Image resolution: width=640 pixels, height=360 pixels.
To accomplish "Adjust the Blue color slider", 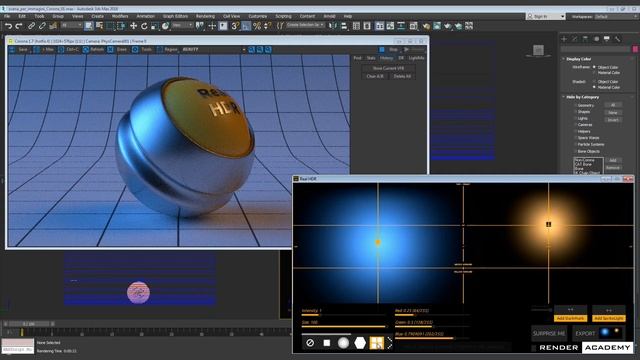I will [433, 338].
